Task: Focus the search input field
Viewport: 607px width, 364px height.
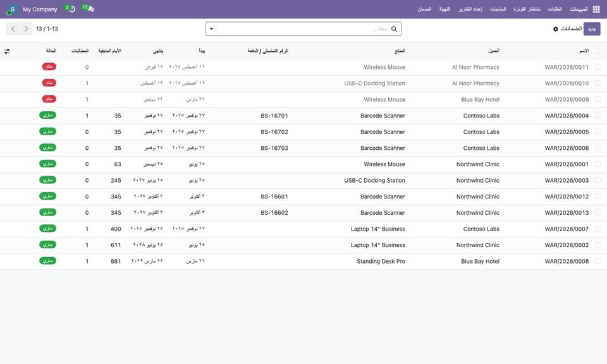Action: (304, 29)
